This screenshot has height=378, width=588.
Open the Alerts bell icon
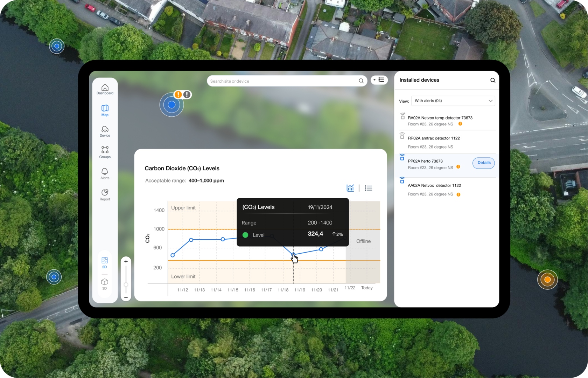[x=105, y=173]
